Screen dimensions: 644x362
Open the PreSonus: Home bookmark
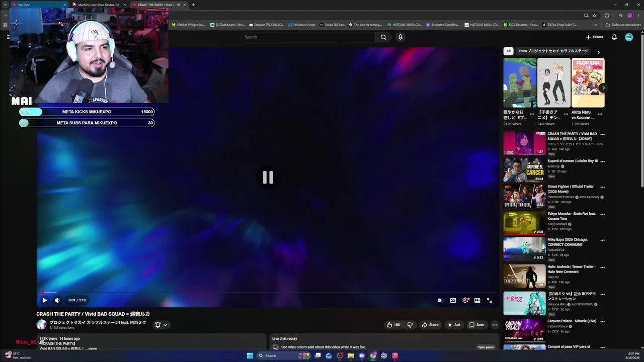pos(301,25)
